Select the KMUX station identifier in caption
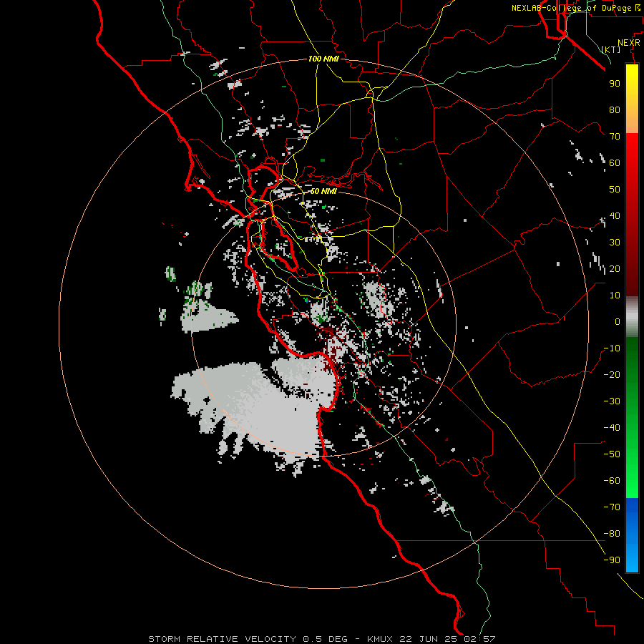This screenshot has width=644, height=644. [379, 639]
